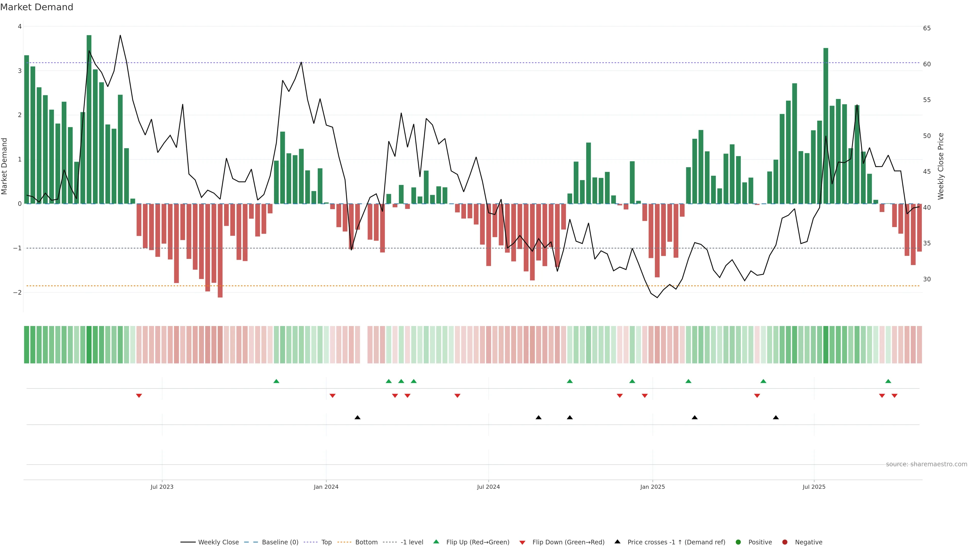Click the Market Demand chart title
980x551 pixels.
[36, 7]
